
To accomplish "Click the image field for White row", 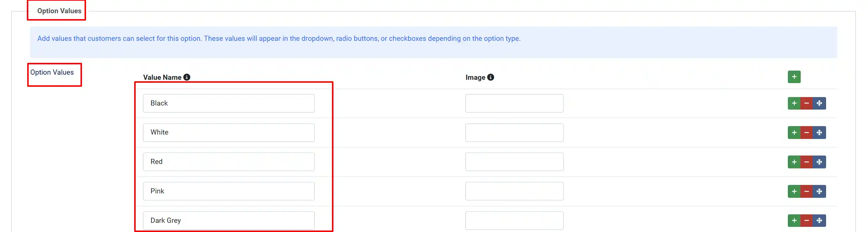I will [x=514, y=133].
